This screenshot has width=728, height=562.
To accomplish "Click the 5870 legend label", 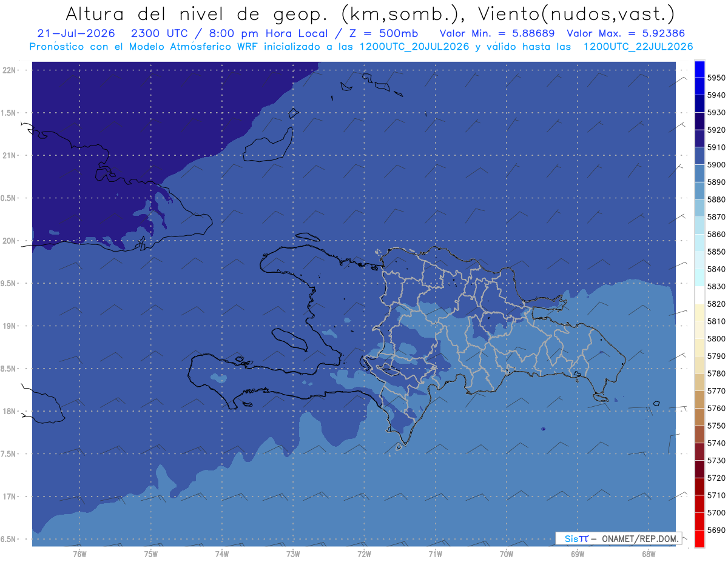I will click(716, 216).
